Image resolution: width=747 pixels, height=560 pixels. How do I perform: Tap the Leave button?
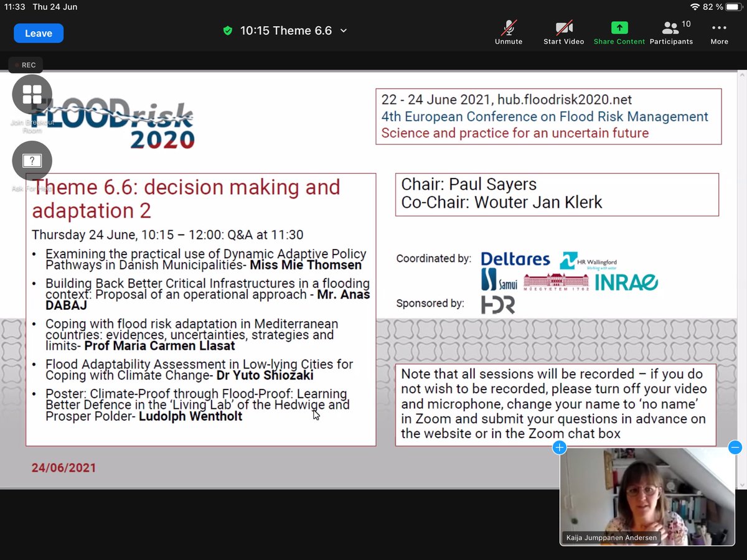pyautogui.click(x=38, y=33)
